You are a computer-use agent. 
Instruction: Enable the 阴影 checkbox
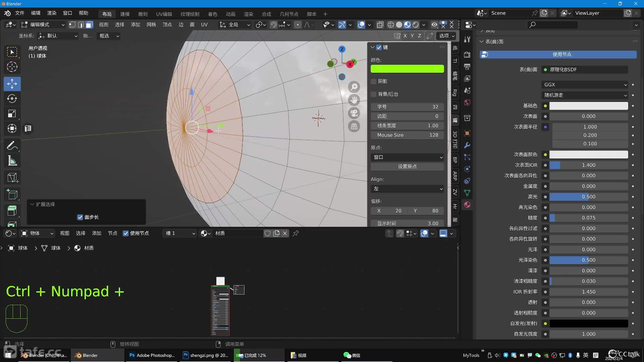pos(374,81)
